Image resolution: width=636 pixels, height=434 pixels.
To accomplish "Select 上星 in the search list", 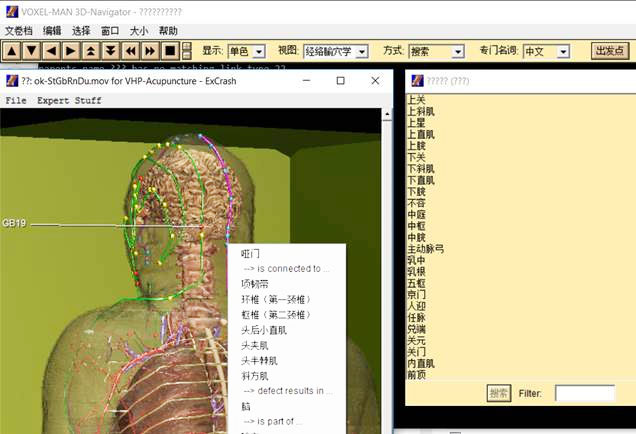I will point(417,122).
